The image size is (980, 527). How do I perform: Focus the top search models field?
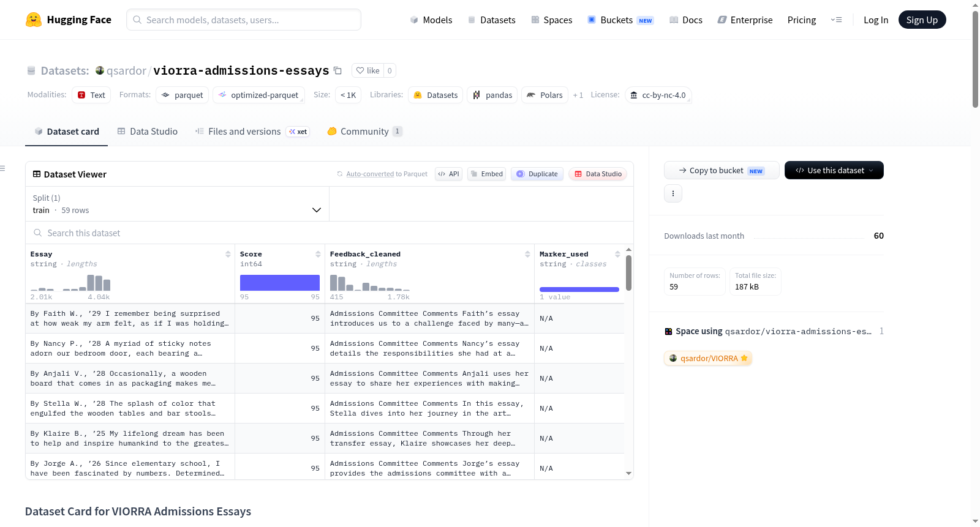coord(244,20)
